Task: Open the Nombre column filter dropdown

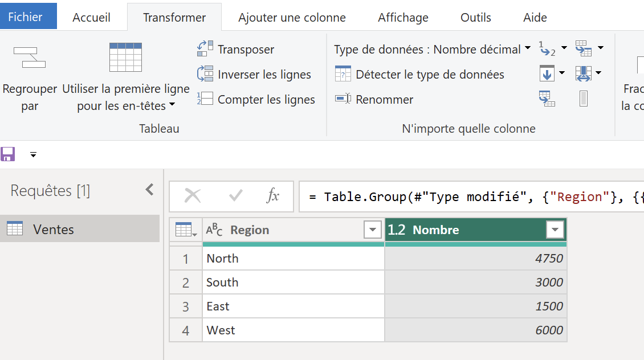Action: pyautogui.click(x=555, y=230)
